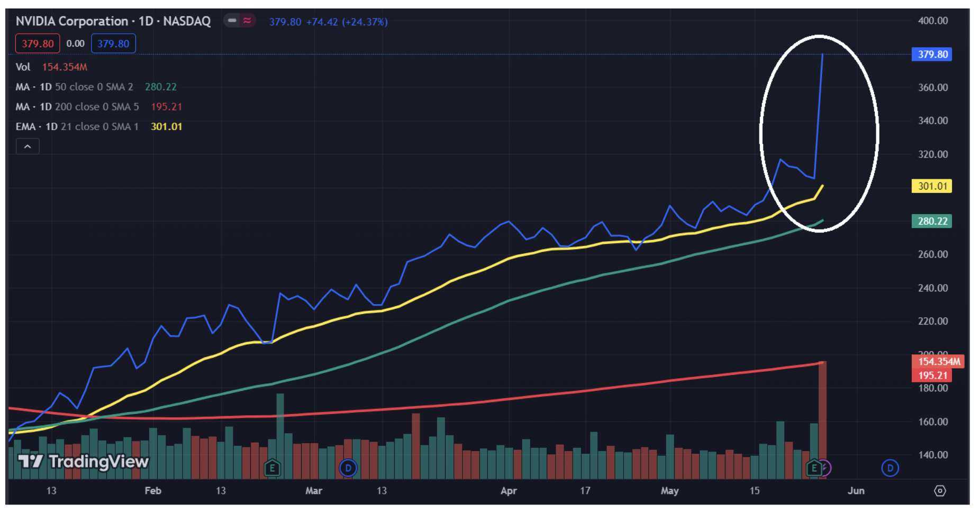Click the blue 379.80 price box
The image size is (980, 514).
(113, 43)
